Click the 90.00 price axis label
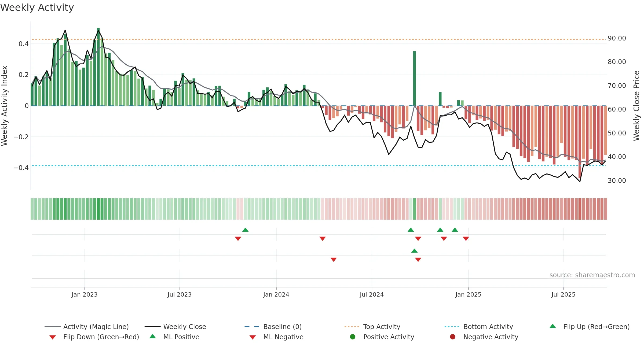This screenshot has height=362, width=644. click(x=617, y=38)
